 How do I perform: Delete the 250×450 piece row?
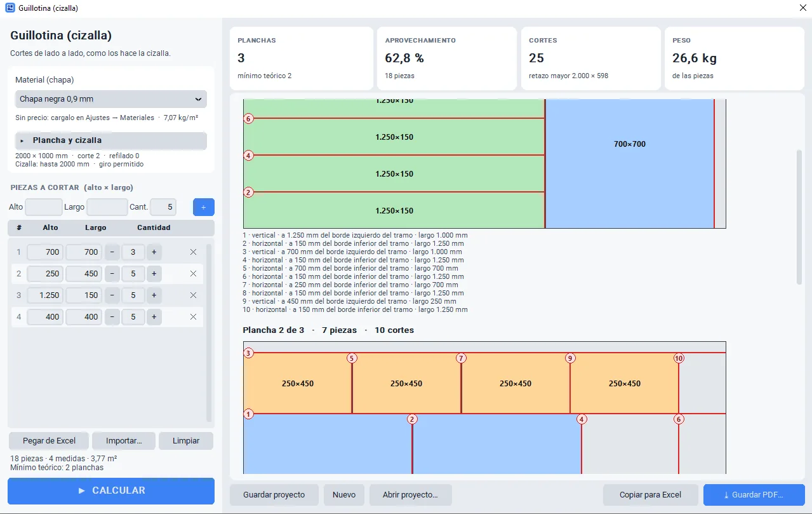[x=193, y=274]
